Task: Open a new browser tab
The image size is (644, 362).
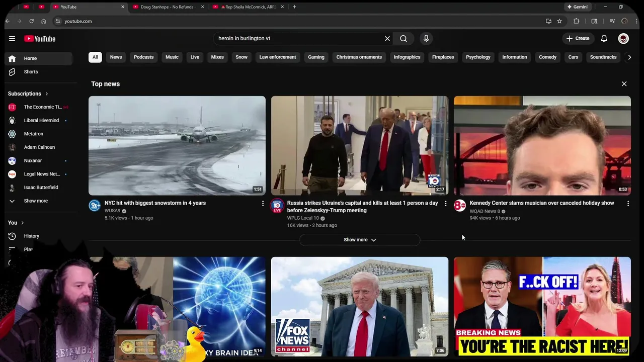Action: [x=294, y=7]
